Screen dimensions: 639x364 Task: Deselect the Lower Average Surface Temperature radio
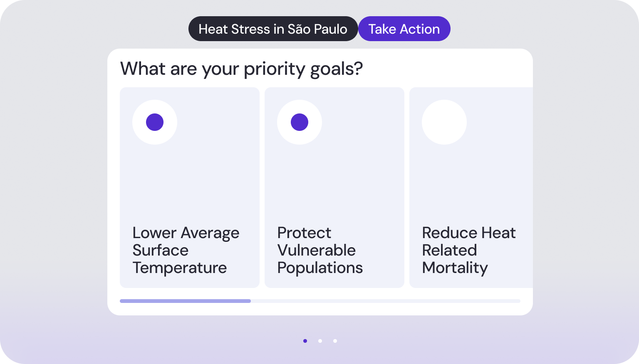[155, 122]
